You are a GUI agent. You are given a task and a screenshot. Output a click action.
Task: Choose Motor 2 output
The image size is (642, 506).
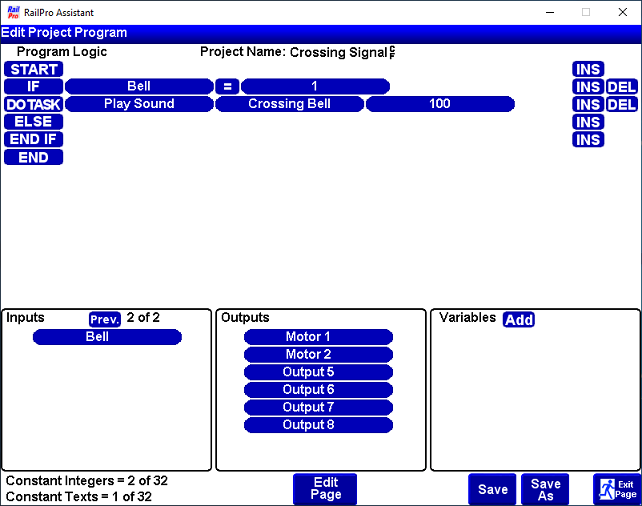pyautogui.click(x=318, y=354)
